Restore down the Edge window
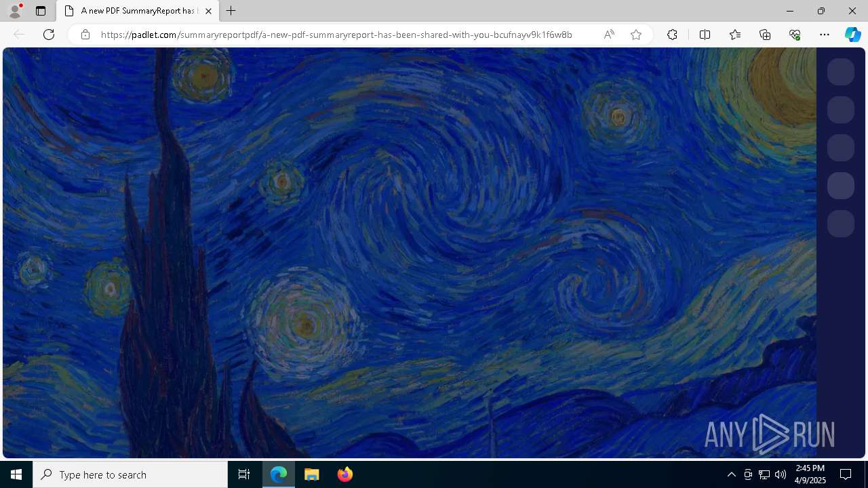Viewport: 868px width, 488px height. tap(821, 11)
